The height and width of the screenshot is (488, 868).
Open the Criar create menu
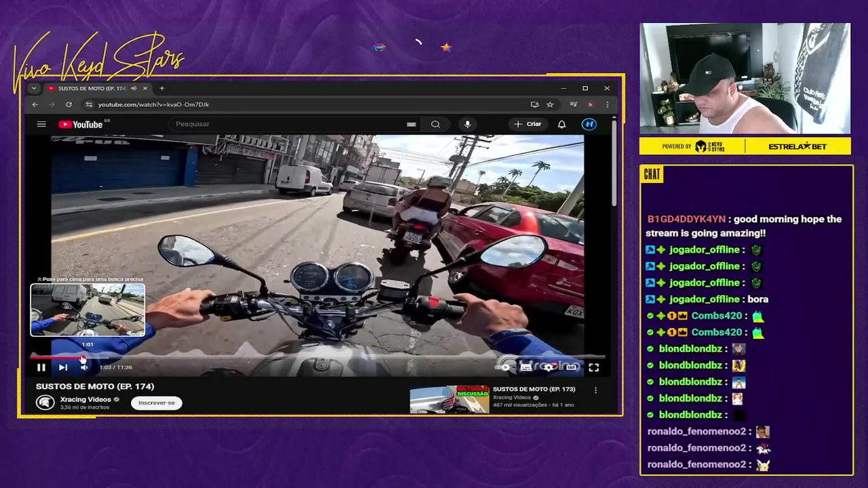528,124
